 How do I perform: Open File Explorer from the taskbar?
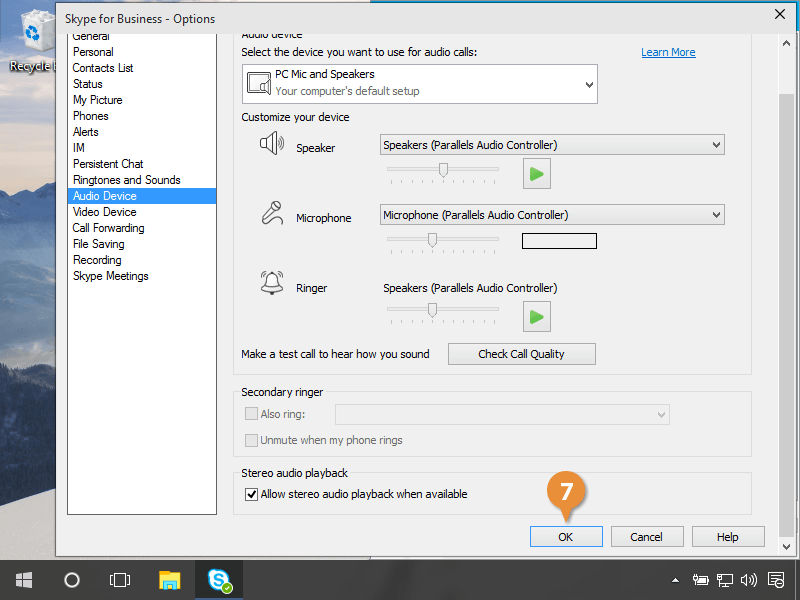[x=170, y=580]
